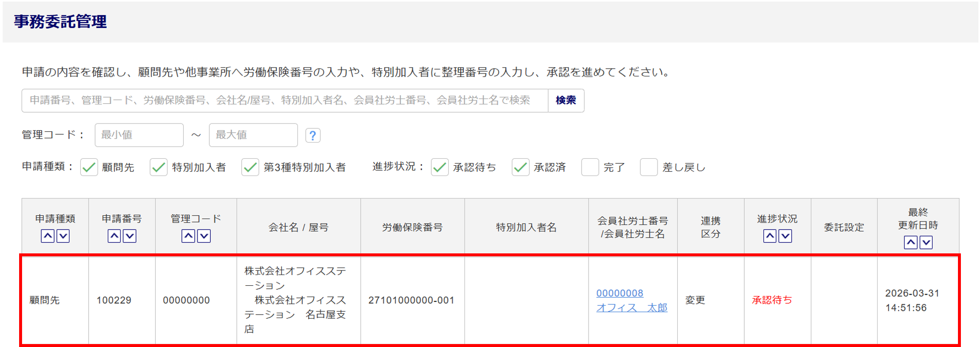Sort 最終更新日時 column ascending

click(910, 243)
